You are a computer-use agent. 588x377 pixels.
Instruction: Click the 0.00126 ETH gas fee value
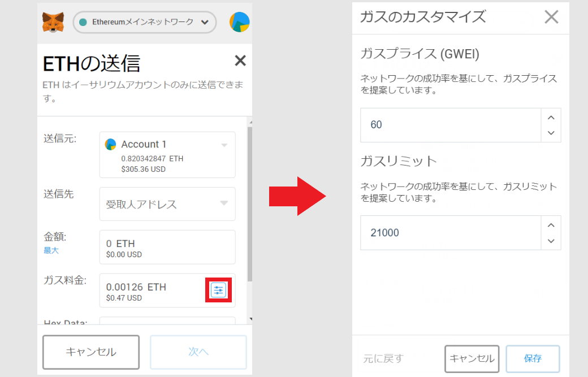coord(136,287)
